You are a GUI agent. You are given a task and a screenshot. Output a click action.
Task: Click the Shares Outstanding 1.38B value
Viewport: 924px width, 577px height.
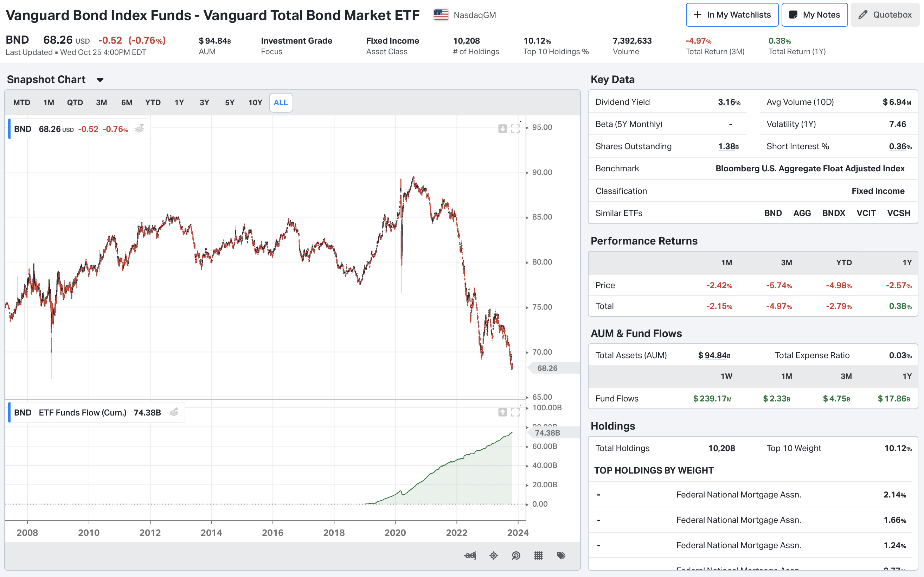coord(729,146)
